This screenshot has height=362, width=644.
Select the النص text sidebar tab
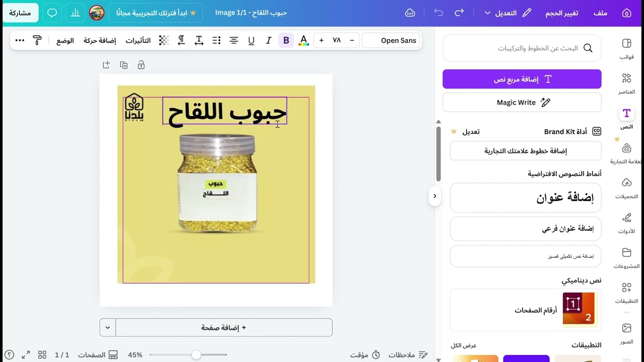[626, 119]
